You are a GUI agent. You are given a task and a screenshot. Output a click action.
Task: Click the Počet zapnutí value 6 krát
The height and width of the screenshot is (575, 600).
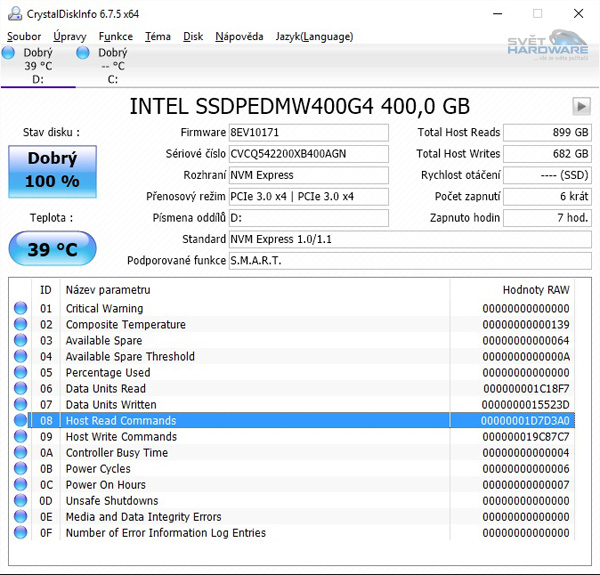click(548, 197)
